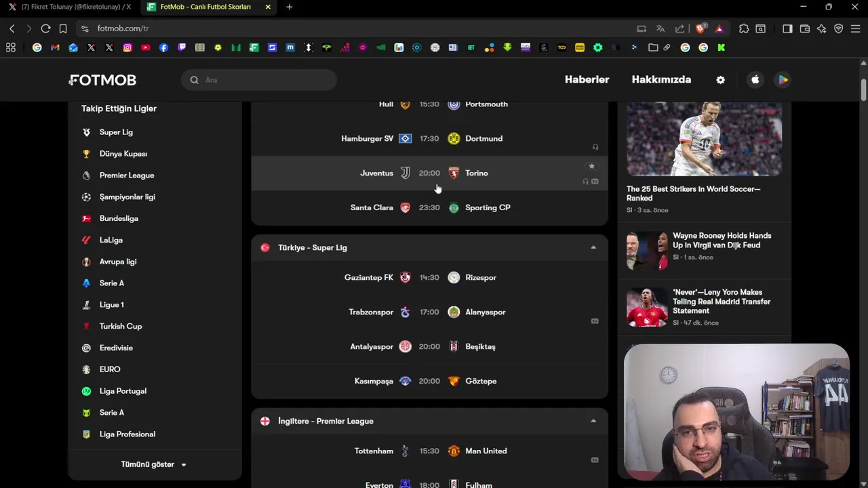Expand Tümünü göster leagues list
The height and width of the screenshot is (488, 868).
(x=154, y=464)
